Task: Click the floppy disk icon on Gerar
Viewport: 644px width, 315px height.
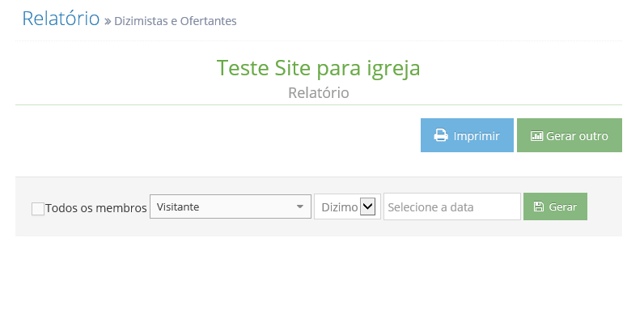Action: (x=539, y=206)
